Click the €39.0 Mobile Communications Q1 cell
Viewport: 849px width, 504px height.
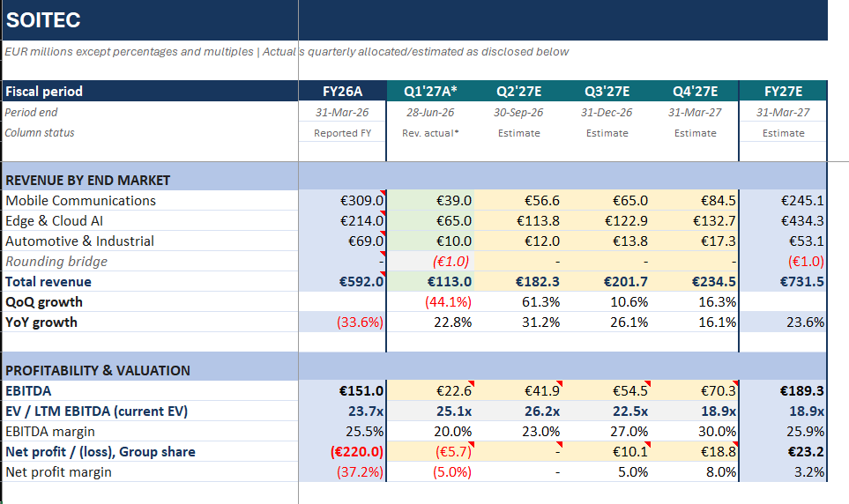click(430, 200)
